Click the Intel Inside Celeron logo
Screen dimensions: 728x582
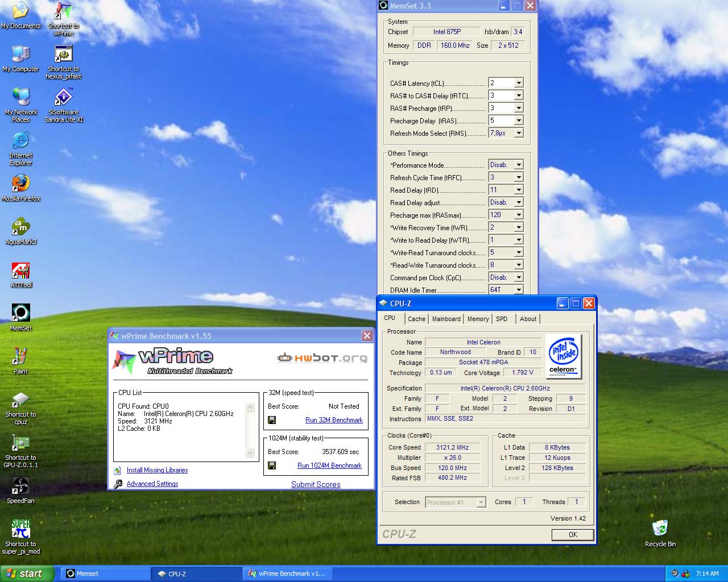click(x=563, y=356)
